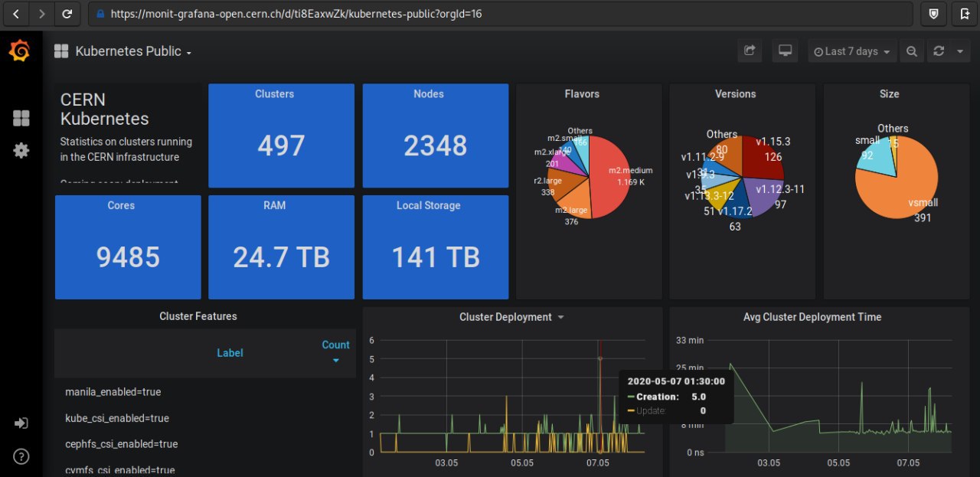980x477 pixels.
Task: Open the Last 7 days time picker
Action: [x=852, y=51]
